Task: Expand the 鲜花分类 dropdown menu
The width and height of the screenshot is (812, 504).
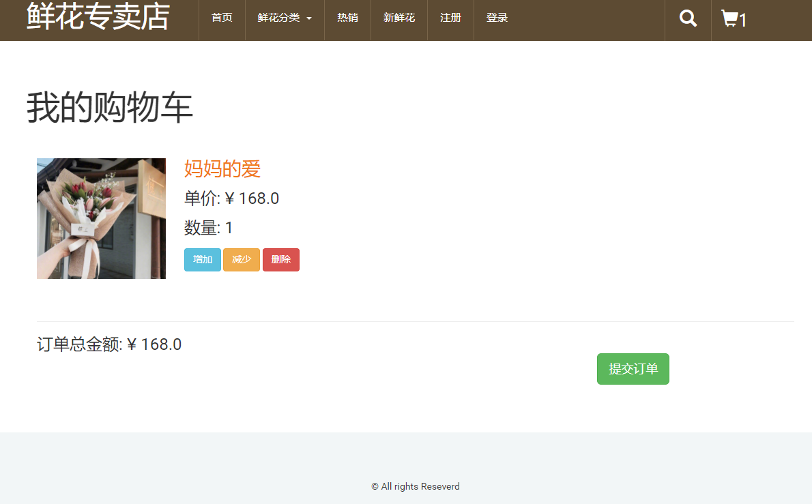Action: pos(279,18)
